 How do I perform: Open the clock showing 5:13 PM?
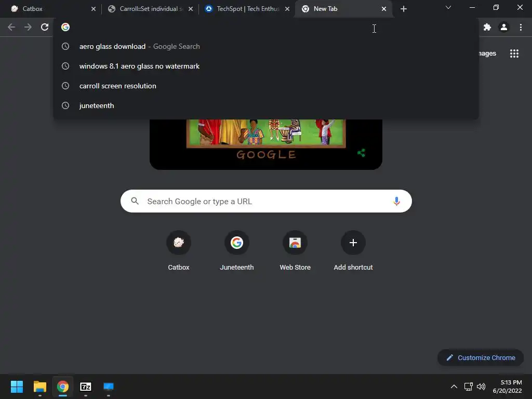click(508, 387)
